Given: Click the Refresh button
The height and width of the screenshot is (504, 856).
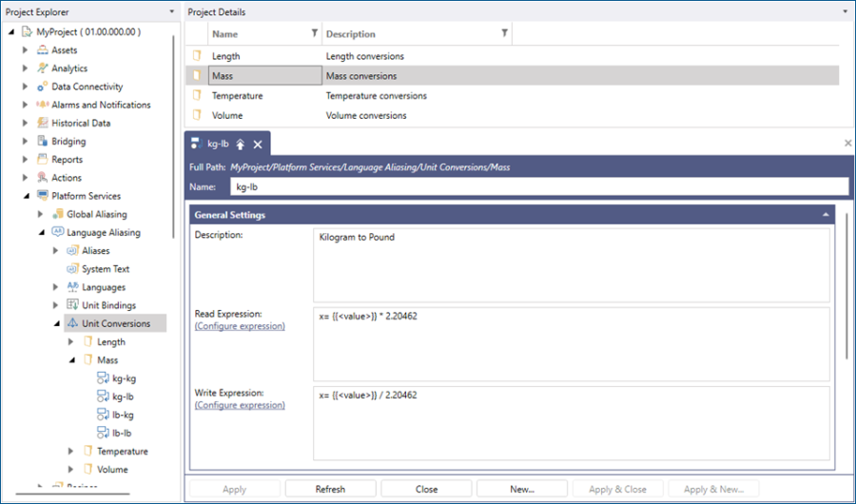Looking at the screenshot, I should click(330, 489).
